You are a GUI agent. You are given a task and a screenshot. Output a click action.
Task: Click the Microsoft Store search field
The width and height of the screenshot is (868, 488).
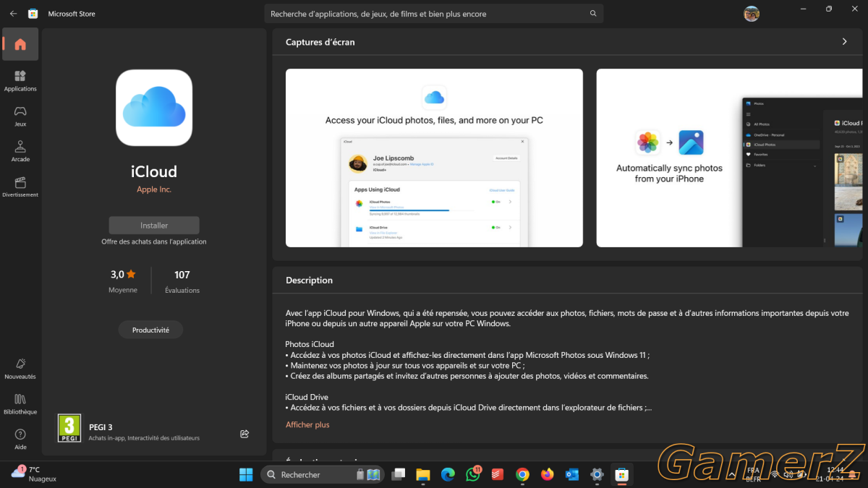click(x=434, y=14)
